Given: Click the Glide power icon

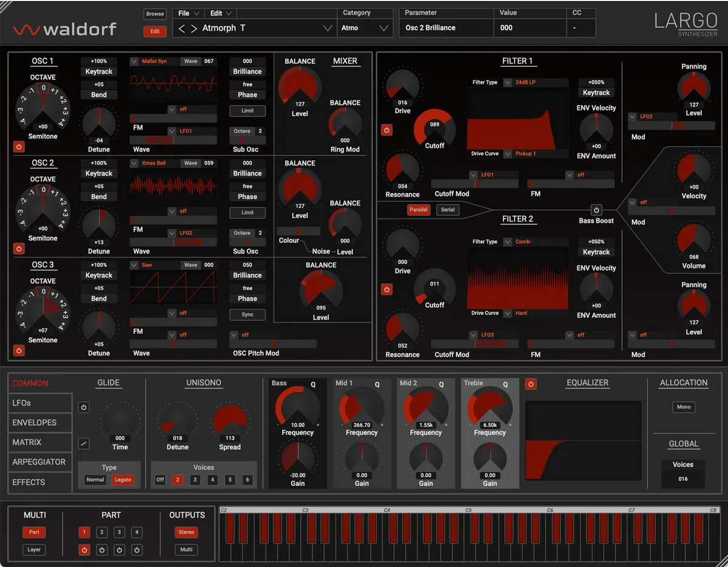Looking at the screenshot, I should click(84, 408).
